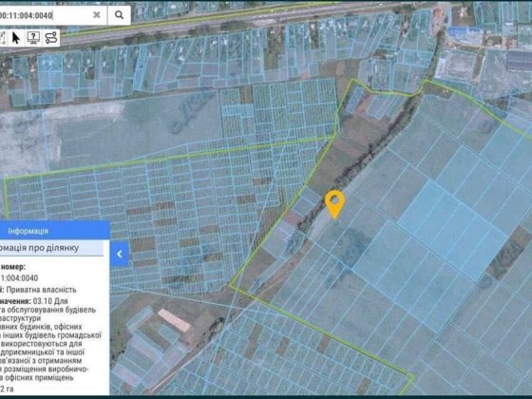Click the parcel number ending 1:004:0040
The height and width of the screenshot is (399, 532).
[19, 278]
